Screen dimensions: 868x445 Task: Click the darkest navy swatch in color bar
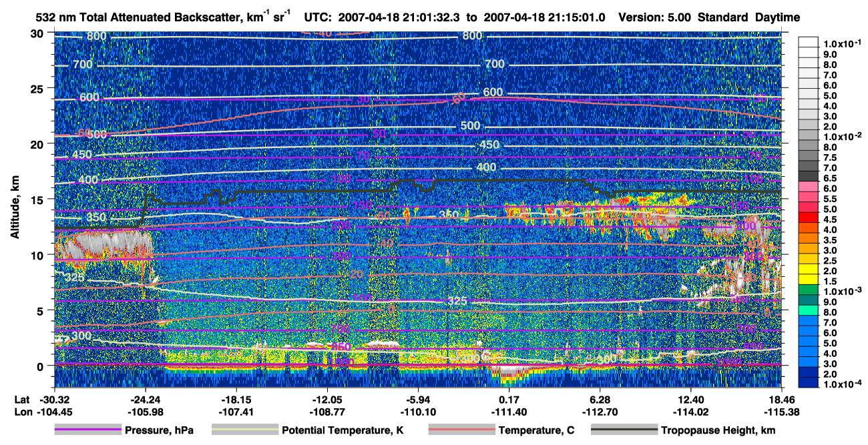(807, 383)
